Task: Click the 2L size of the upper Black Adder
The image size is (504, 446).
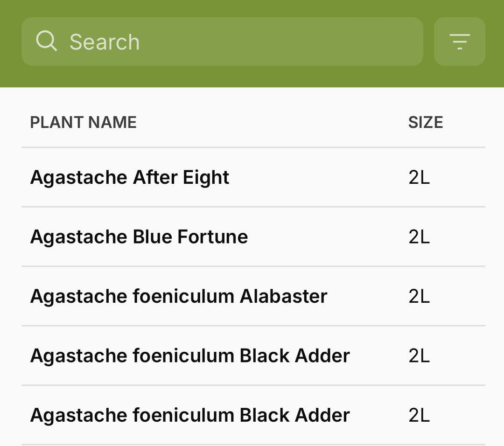Action: tap(419, 356)
